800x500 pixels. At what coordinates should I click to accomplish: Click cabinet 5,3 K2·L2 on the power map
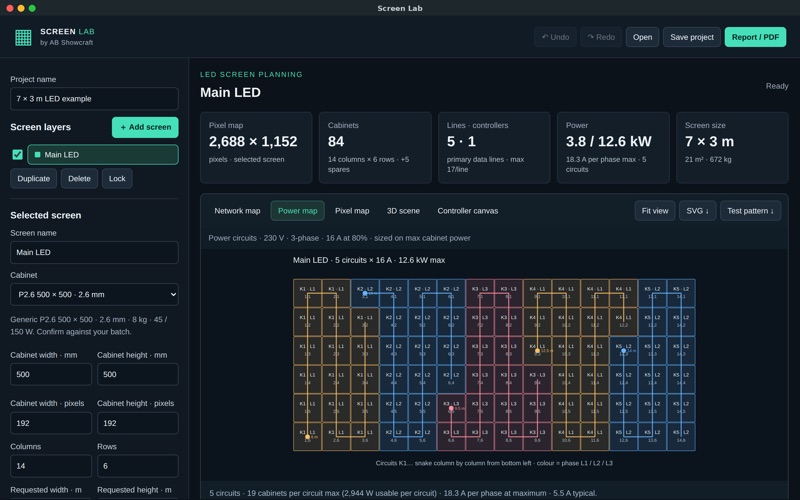(422, 351)
